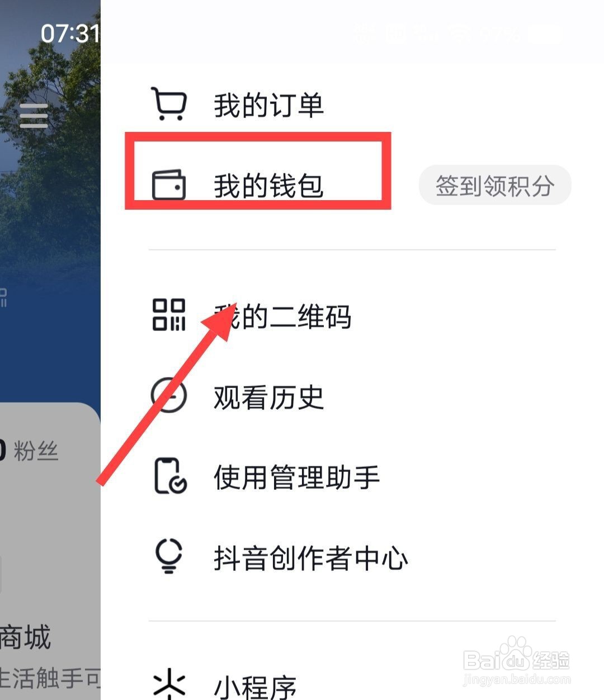Tap the wallet icon
This screenshot has height=700, width=604.
point(169,185)
